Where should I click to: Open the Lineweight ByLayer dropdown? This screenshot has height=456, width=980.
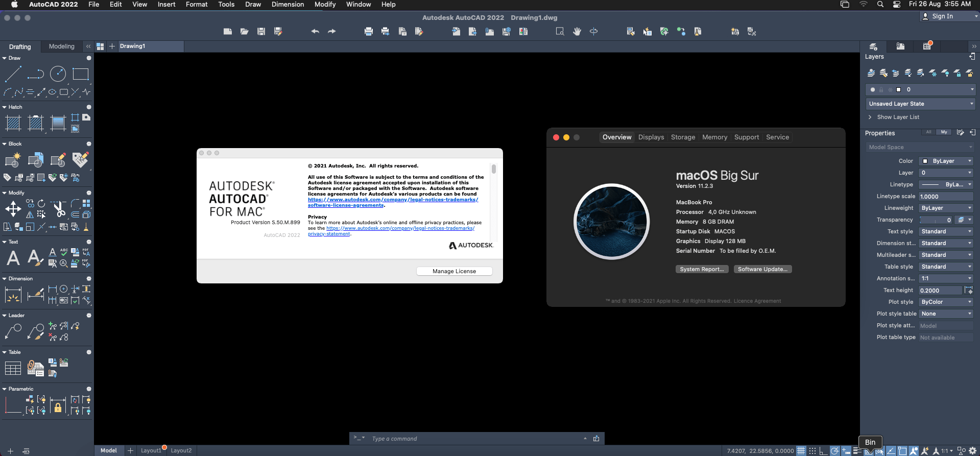click(946, 208)
